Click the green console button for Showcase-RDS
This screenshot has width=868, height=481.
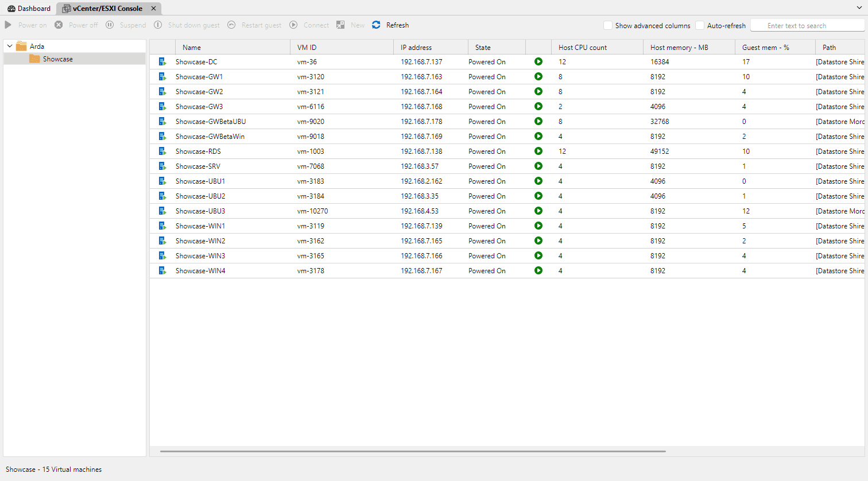pos(538,151)
